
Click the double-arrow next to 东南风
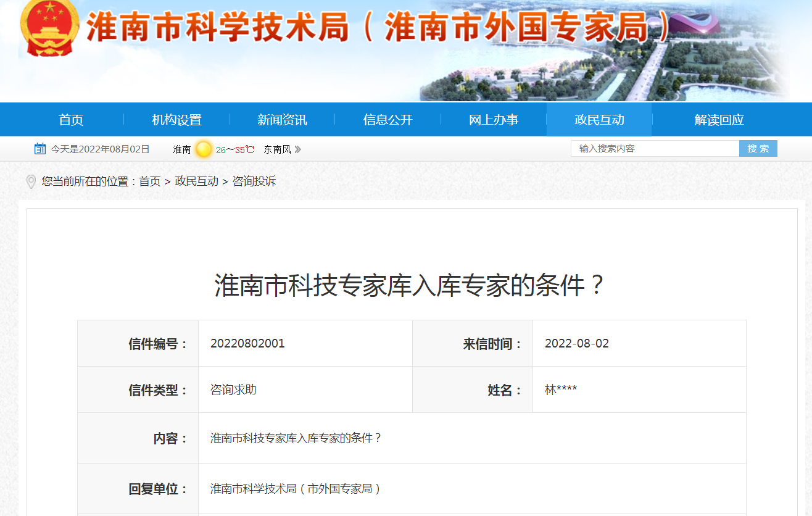point(298,149)
